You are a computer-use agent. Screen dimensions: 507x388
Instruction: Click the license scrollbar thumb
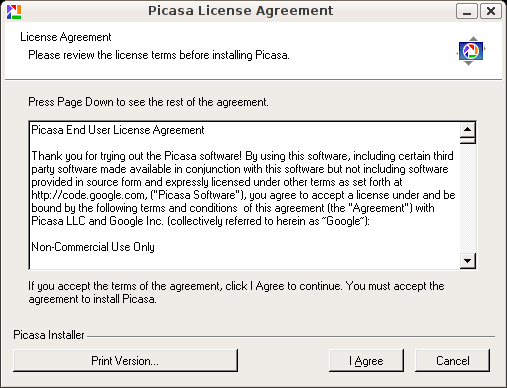(468, 140)
